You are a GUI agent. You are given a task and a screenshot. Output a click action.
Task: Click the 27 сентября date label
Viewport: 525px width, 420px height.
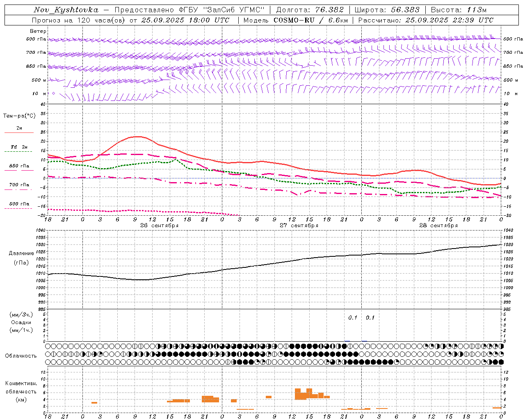click(x=299, y=226)
